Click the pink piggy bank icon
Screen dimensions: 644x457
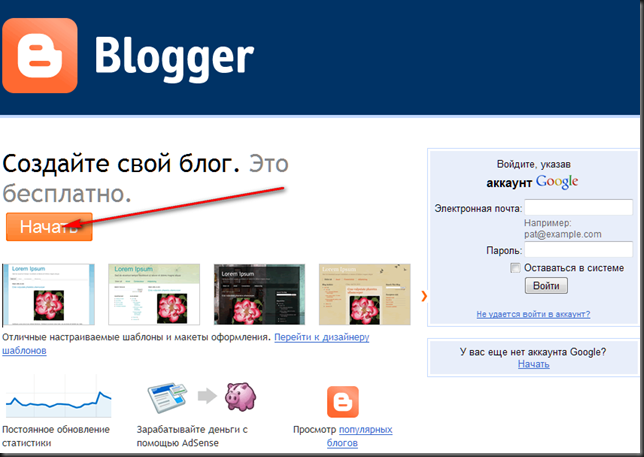click(240, 397)
